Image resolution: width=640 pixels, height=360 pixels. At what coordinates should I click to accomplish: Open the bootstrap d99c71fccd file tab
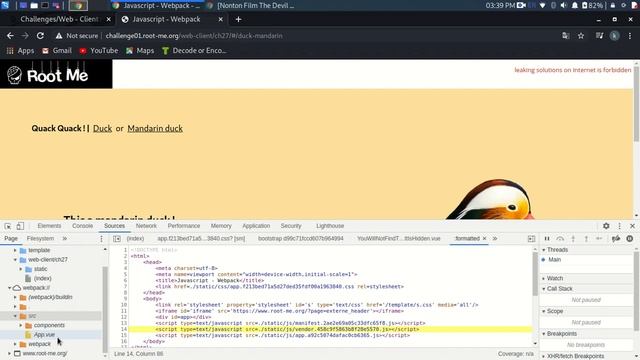300,238
